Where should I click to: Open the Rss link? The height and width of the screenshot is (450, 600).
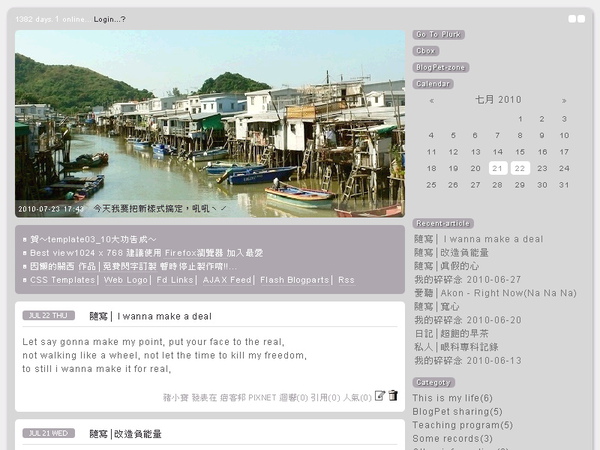click(346, 280)
